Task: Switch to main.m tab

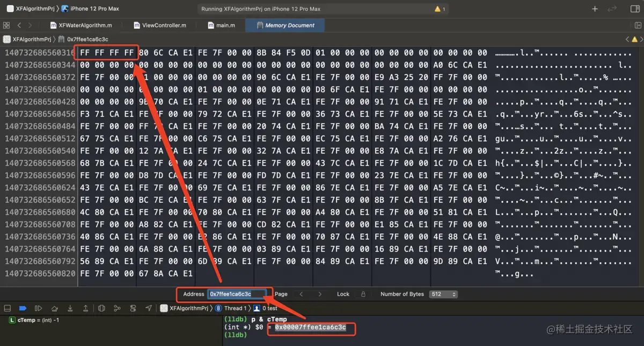Action: pyautogui.click(x=221, y=25)
